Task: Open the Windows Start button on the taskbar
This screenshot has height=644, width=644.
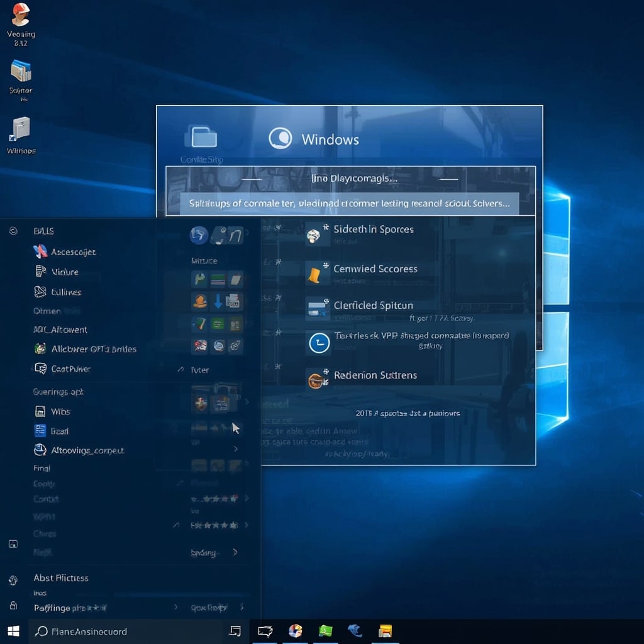Action: pos(13,631)
